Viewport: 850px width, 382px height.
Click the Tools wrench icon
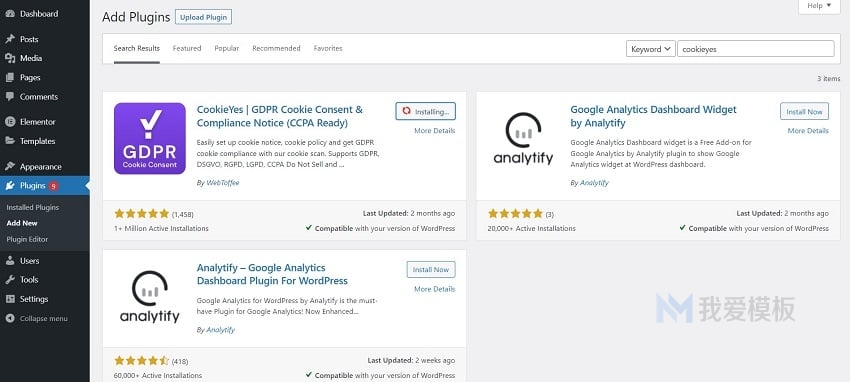(x=10, y=280)
